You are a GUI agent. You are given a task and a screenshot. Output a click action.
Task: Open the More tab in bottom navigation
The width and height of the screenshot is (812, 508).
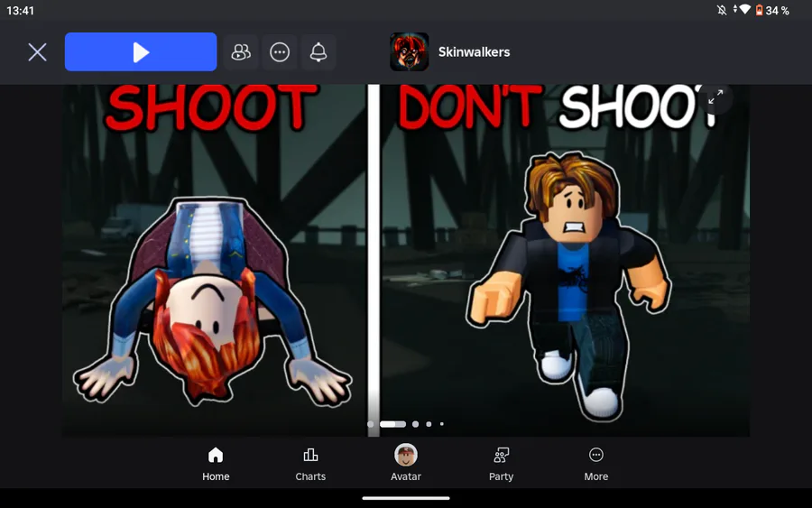[x=596, y=464]
